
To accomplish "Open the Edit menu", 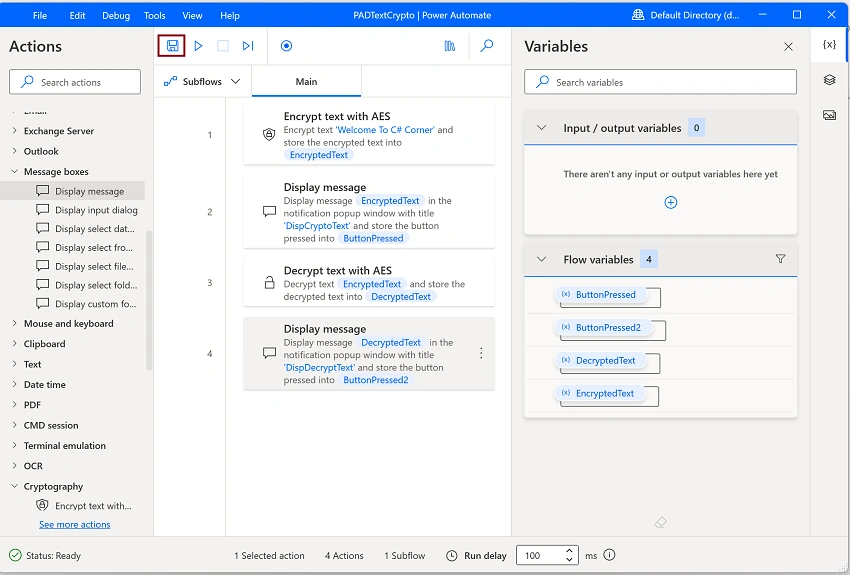I will point(78,16).
